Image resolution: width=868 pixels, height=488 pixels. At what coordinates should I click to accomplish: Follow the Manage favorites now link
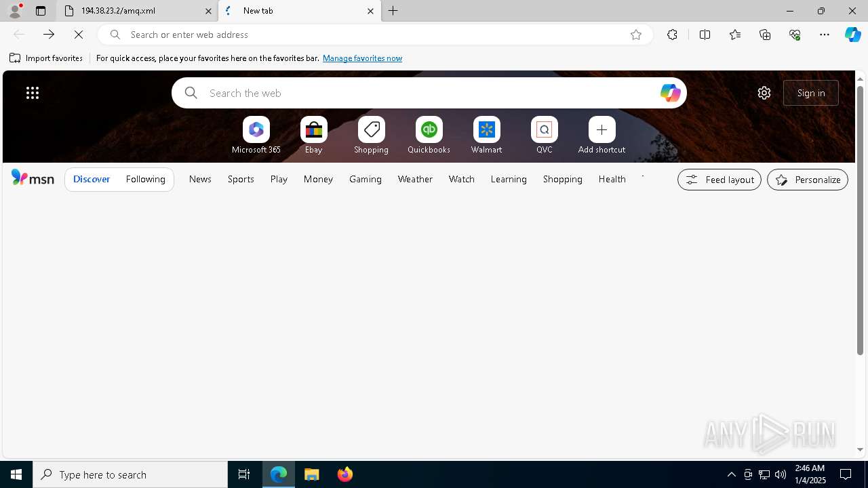click(362, 58)
